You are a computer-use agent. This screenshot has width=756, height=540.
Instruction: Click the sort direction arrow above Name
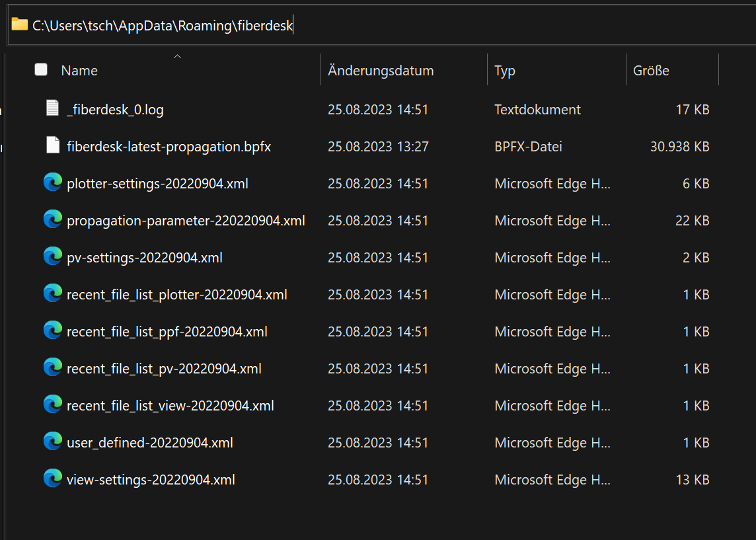pos(177,56)
